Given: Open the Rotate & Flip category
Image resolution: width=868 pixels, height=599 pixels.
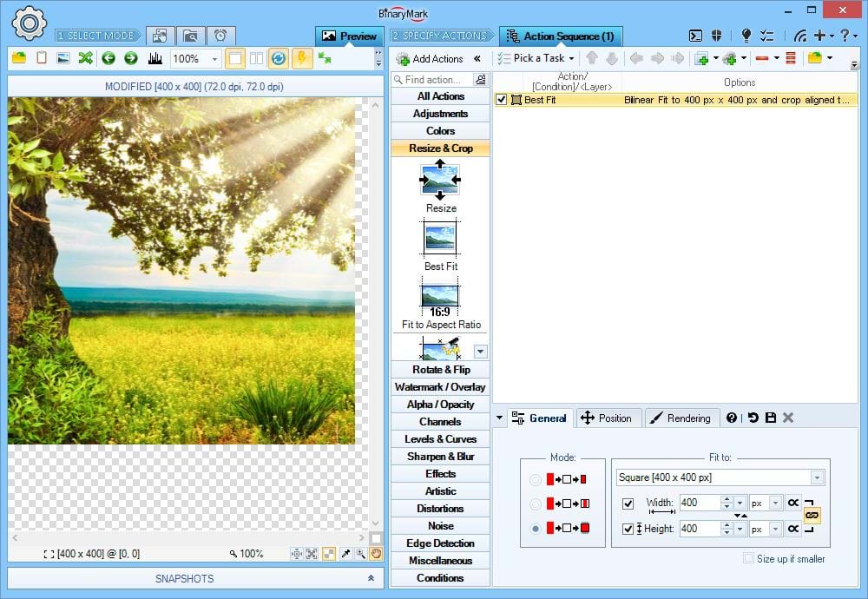Looking at the screenshot, I should pyautogui.click(x=440, y=370).
